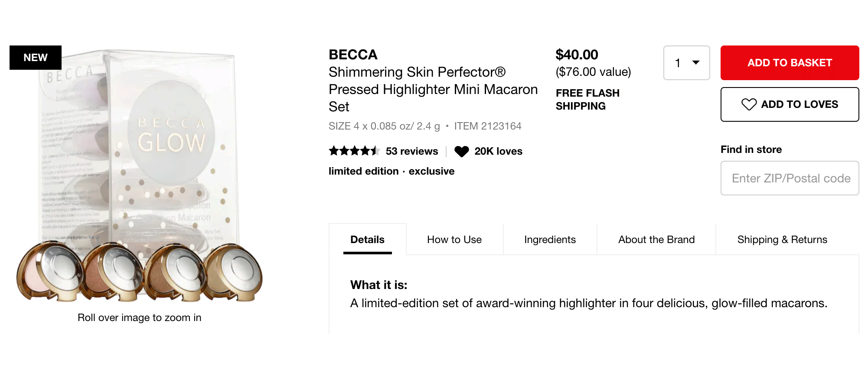
Task: Click the NEW badge on product image
Action: (x=36, y=58)
